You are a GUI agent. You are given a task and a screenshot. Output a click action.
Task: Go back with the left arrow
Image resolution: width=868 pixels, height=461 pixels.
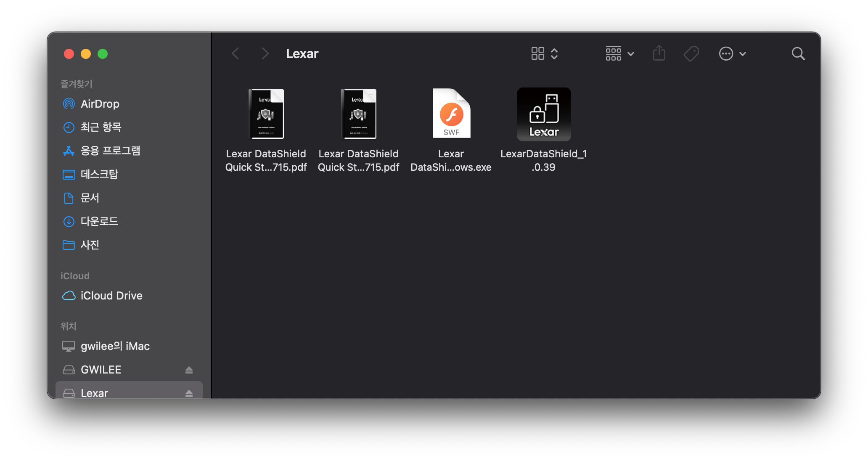pos(236,54)
